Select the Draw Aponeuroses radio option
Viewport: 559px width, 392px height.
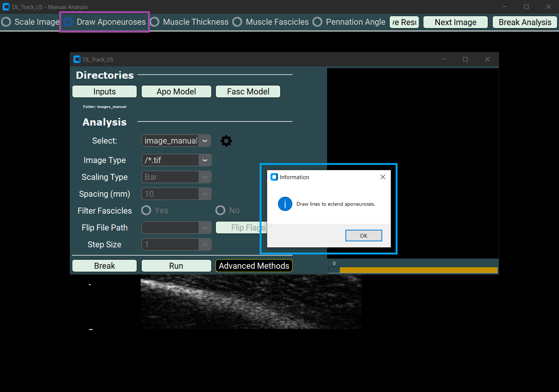point(68,22)
